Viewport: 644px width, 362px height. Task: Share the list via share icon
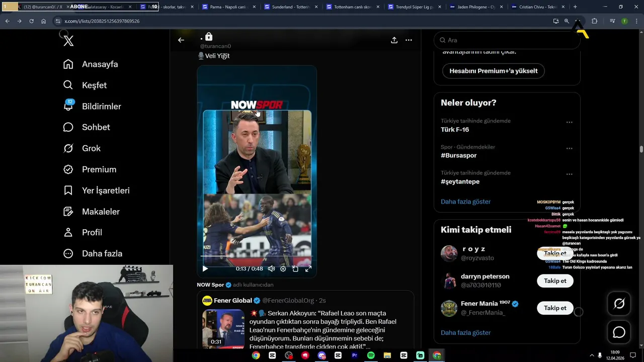tap(394, 40)
